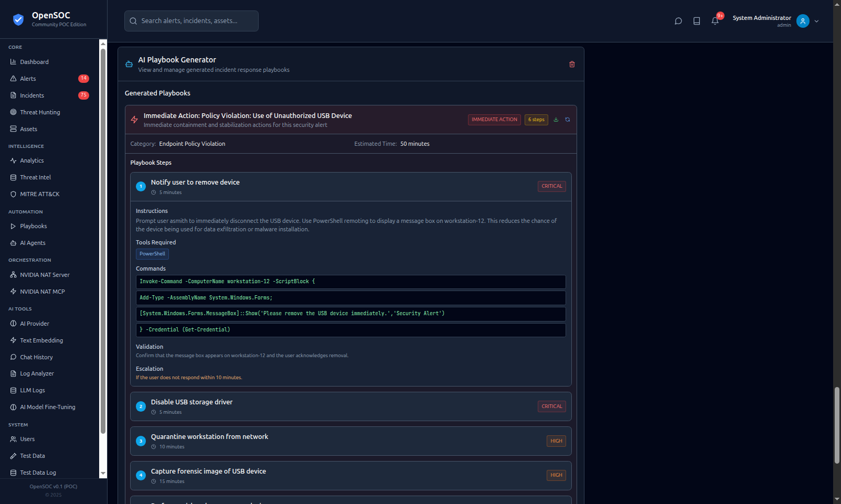Viewport: 841px width, 504px height.
Task: Click the -Credential (Get-Credential) command line
Action: pos(350,330)
